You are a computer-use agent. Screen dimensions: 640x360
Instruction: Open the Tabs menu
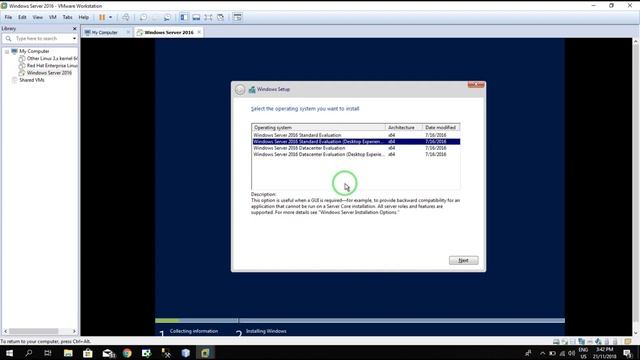point(67,17)
